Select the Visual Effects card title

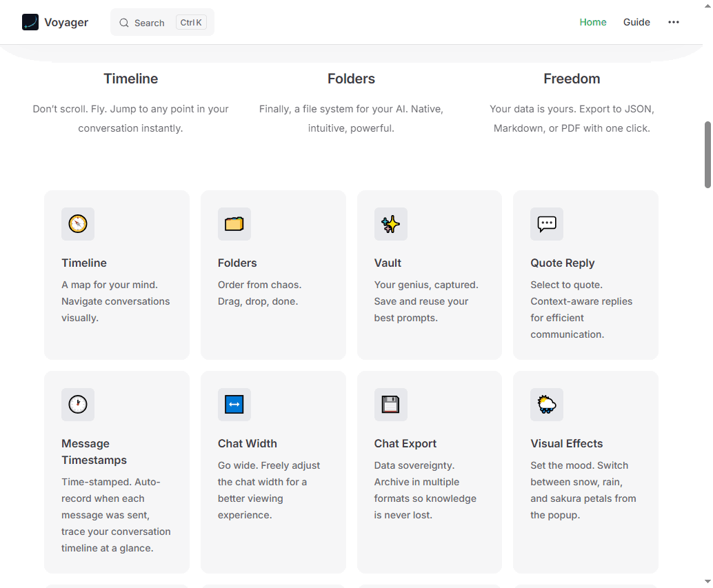tap(567, 443)
